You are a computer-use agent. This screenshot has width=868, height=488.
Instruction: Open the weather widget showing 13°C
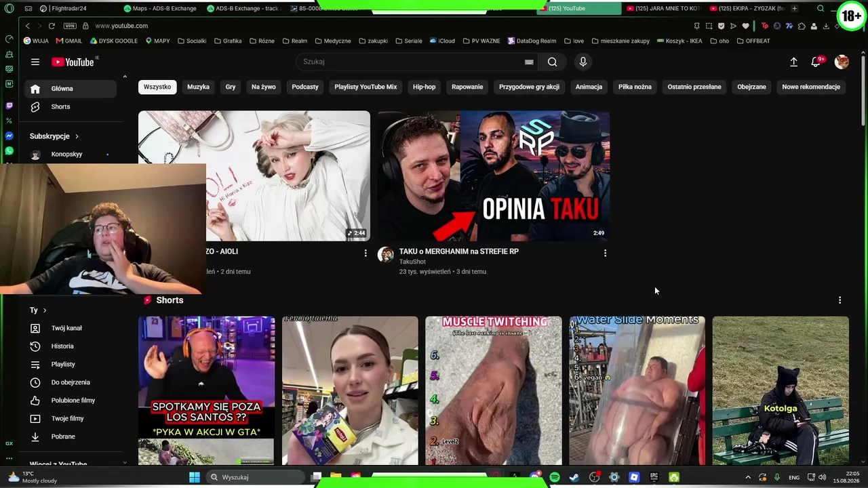[33, 477]
